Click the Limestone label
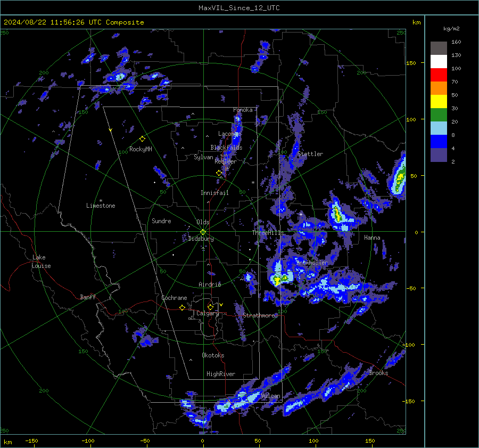The width and height of the screenshot is (479, 448). (x=101, y=206)
